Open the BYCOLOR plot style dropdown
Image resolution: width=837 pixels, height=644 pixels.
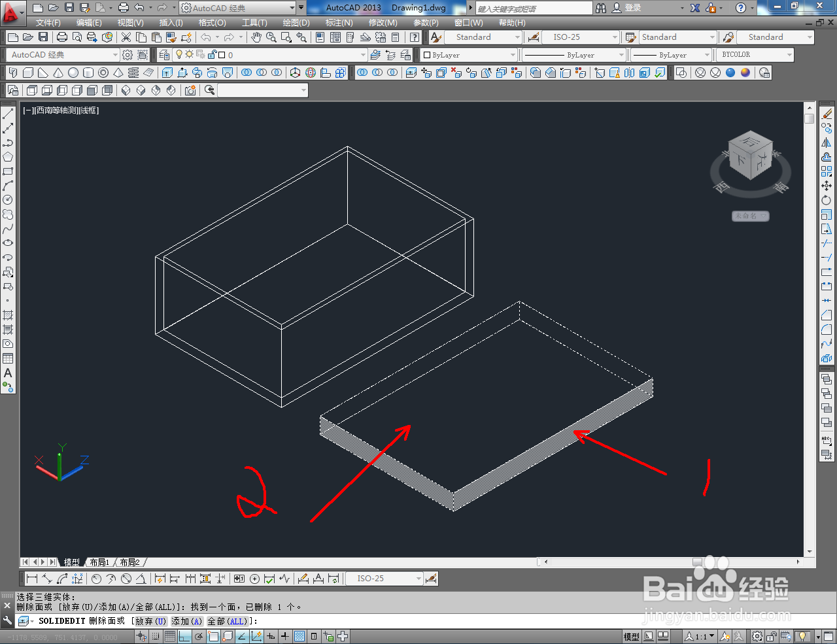point(755,55)
